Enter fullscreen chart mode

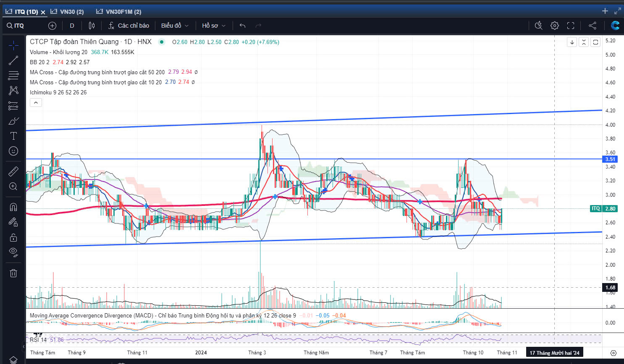pos(571,26)
